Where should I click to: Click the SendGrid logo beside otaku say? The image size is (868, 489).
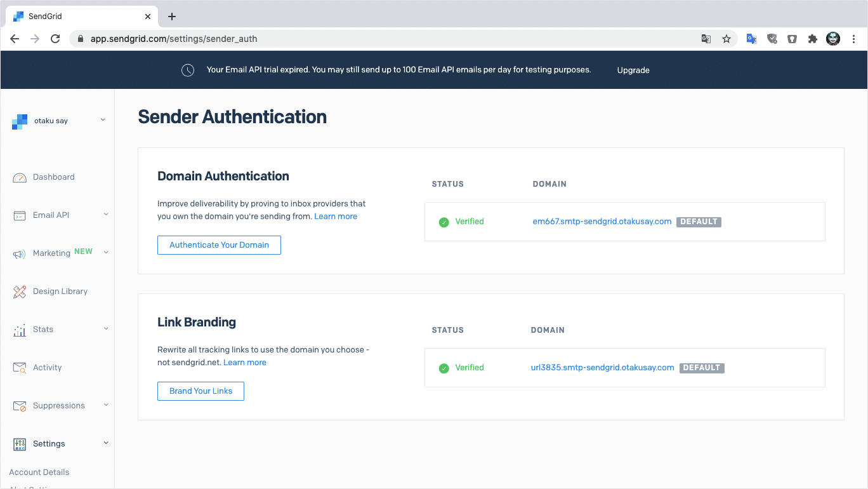pos(20,121)
